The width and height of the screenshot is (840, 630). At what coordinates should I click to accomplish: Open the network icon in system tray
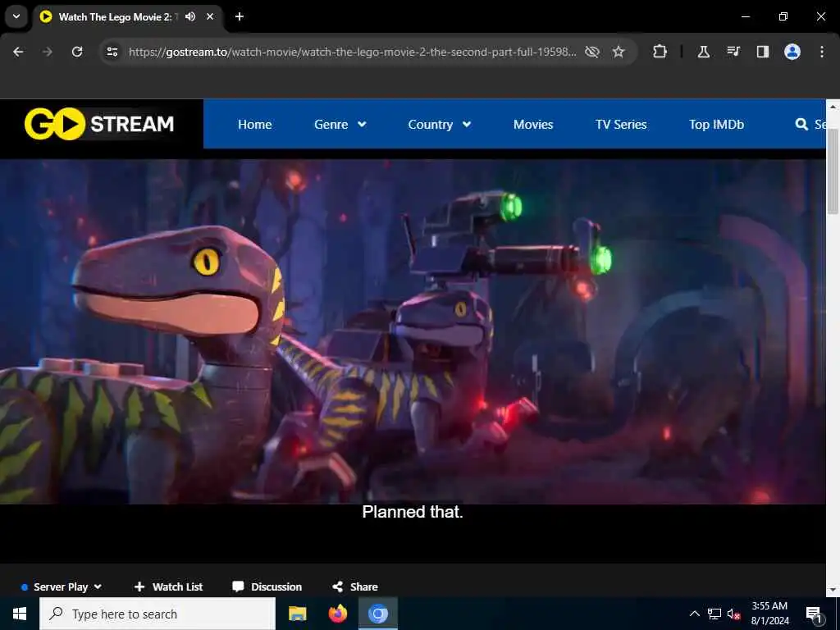pyautogui.click(x=714, y=614)
